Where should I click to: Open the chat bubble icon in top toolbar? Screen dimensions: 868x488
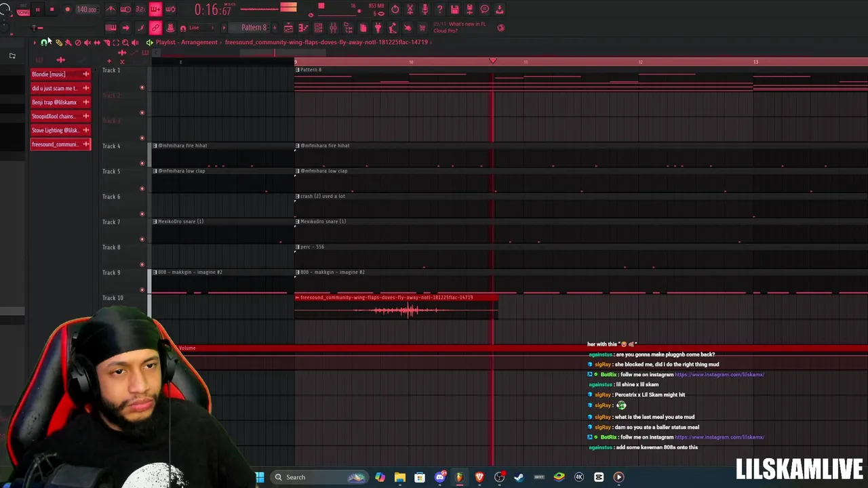click(484, 9)
